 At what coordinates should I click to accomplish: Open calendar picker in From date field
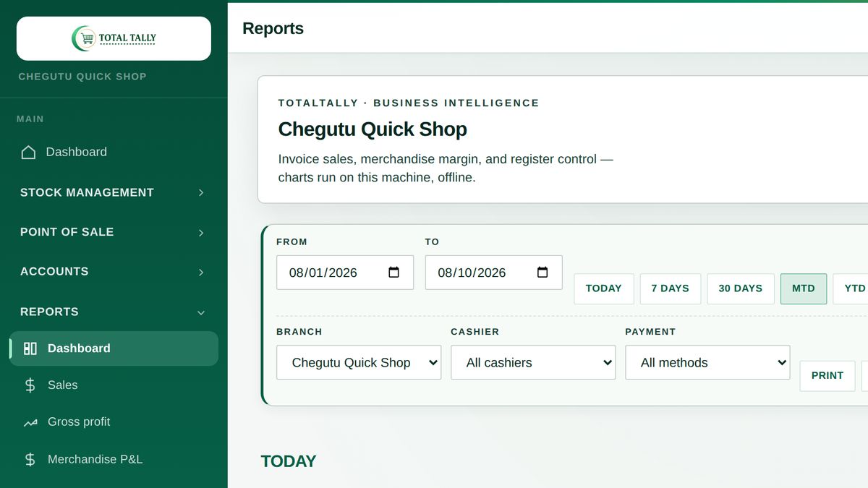394,273
